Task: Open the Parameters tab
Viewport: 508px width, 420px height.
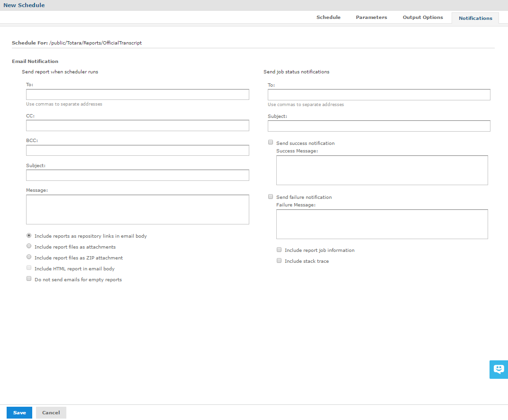Action: pos(371,18)
